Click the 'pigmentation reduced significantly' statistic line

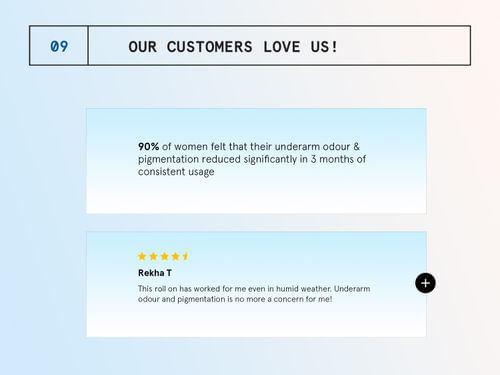pyautogui.click(x=252, y=159)
